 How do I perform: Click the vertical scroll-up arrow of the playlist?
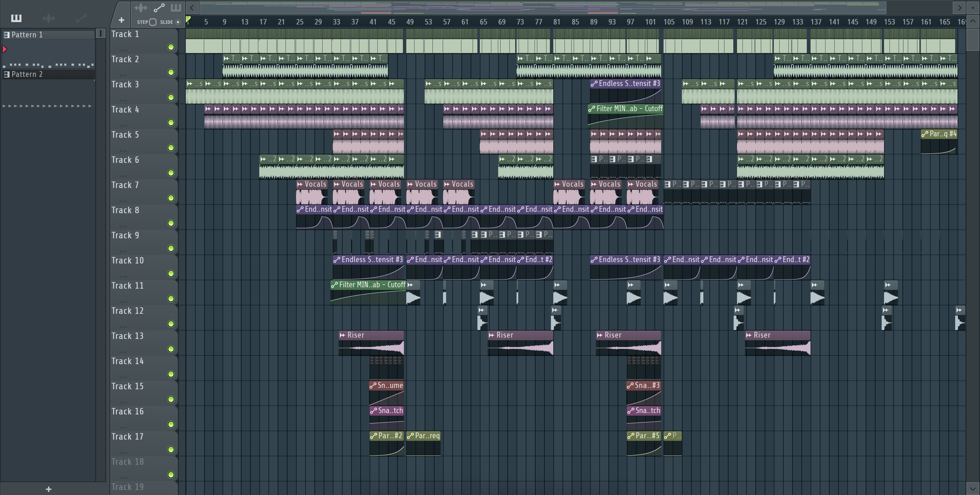click(973, 22)
